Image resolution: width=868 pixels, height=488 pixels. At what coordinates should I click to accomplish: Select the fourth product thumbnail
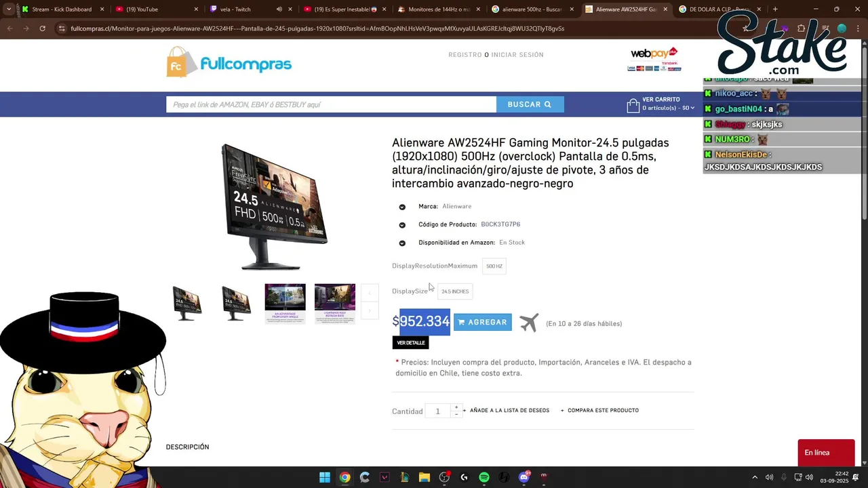click(x=335, y=303)
